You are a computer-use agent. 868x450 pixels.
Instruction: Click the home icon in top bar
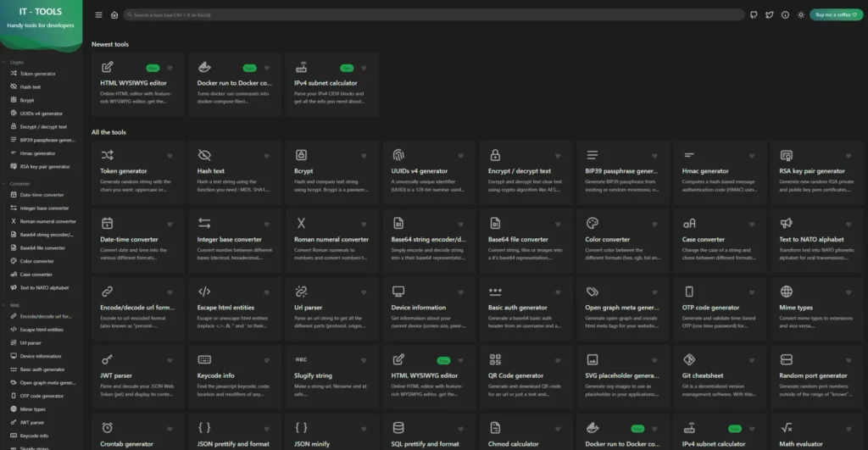(x=114, y=15)
